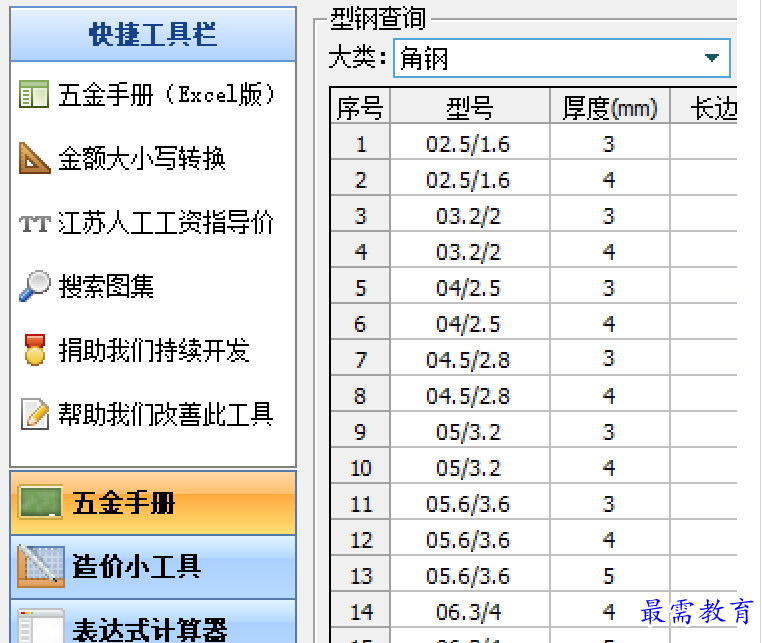Select row 13 header in the table
This screenshot has width=762, height=643.
pyautogui.click(x=360, y=573)
